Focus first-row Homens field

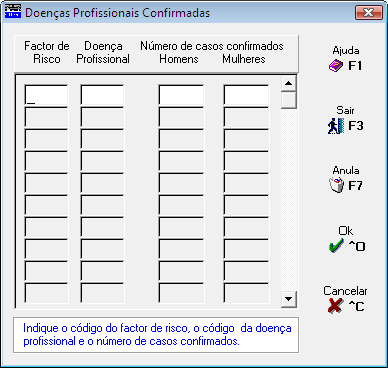click(181, 95)
